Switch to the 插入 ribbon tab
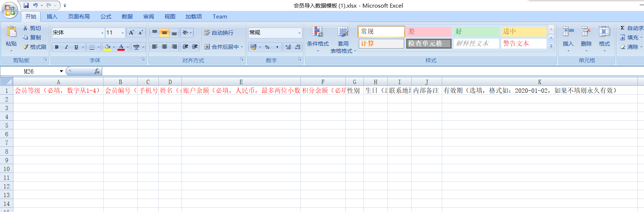The width and height of the screenshot is (644, 212). [x=52, y=16]
